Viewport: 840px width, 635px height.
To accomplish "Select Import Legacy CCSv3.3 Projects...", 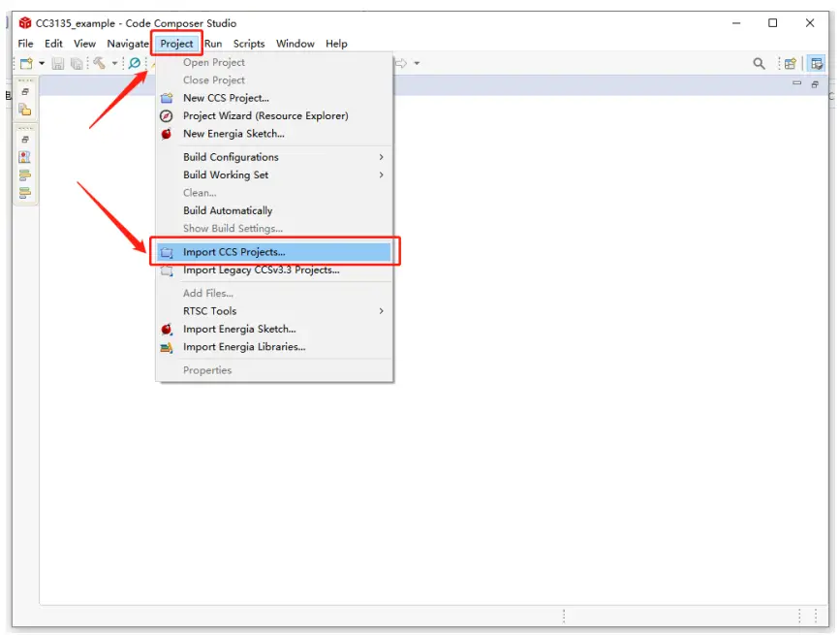I will click(274, 270).
